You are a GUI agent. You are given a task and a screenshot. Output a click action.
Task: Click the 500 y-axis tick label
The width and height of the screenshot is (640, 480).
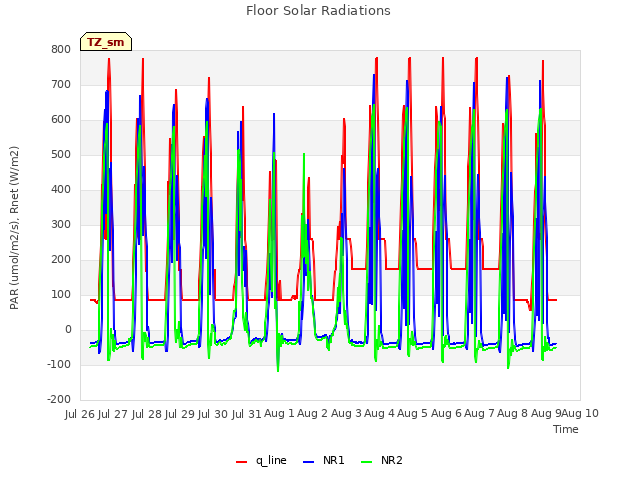(61, 155)
